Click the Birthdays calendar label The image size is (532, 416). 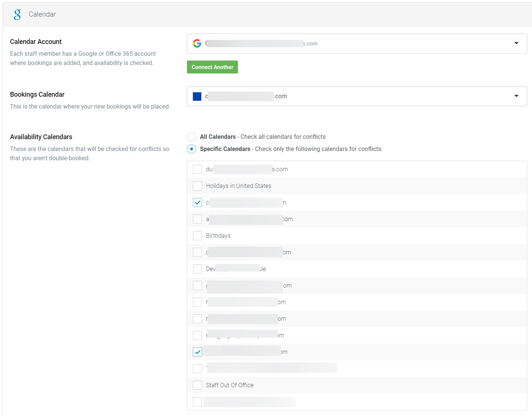coord(218,236)
